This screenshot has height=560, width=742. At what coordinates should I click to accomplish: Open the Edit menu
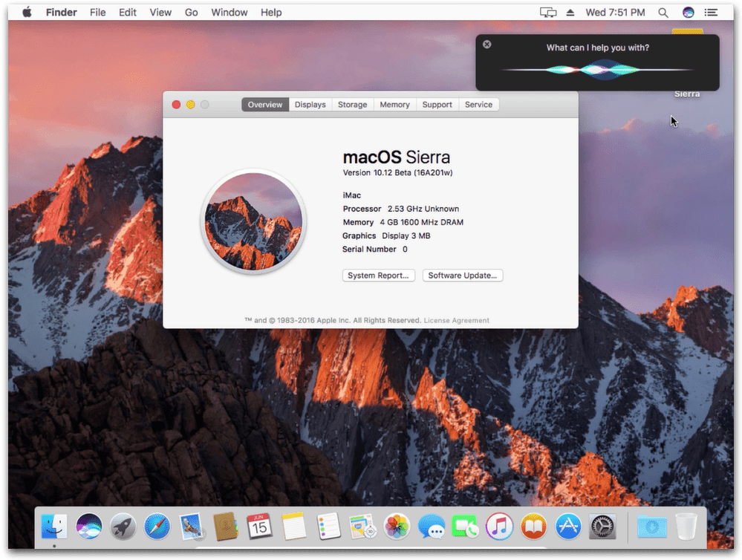point(127,13)
